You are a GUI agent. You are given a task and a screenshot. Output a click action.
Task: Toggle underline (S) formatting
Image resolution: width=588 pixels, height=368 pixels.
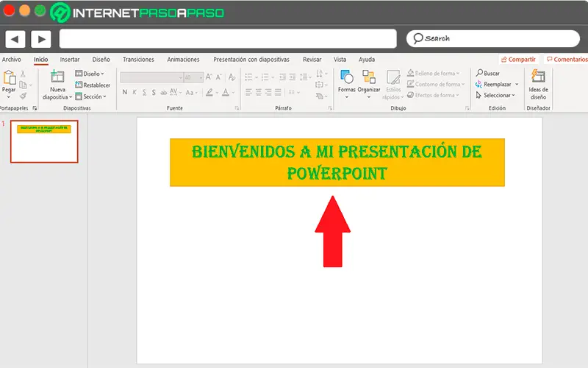(143, 92)
